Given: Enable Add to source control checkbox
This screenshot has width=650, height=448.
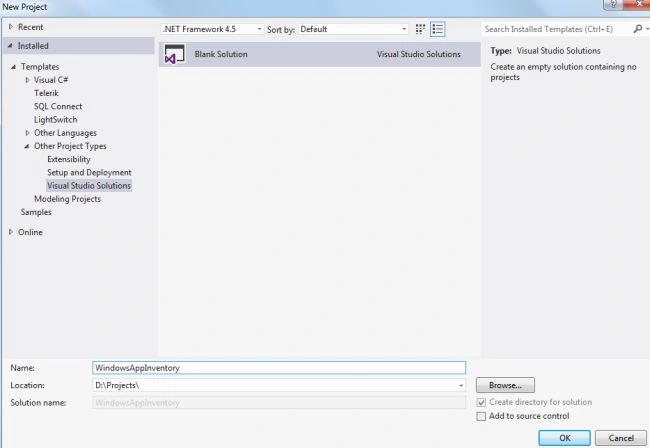Looking at the screenshot, I should click(481, 416).
